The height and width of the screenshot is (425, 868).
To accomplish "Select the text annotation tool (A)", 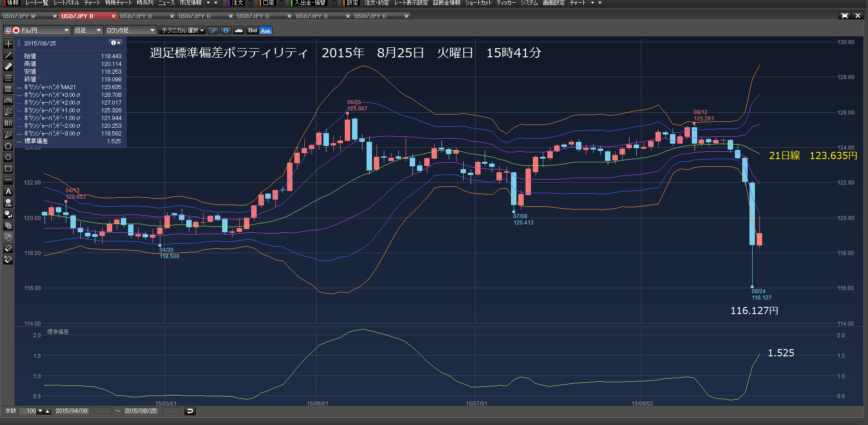I will (x=8, y=191).
